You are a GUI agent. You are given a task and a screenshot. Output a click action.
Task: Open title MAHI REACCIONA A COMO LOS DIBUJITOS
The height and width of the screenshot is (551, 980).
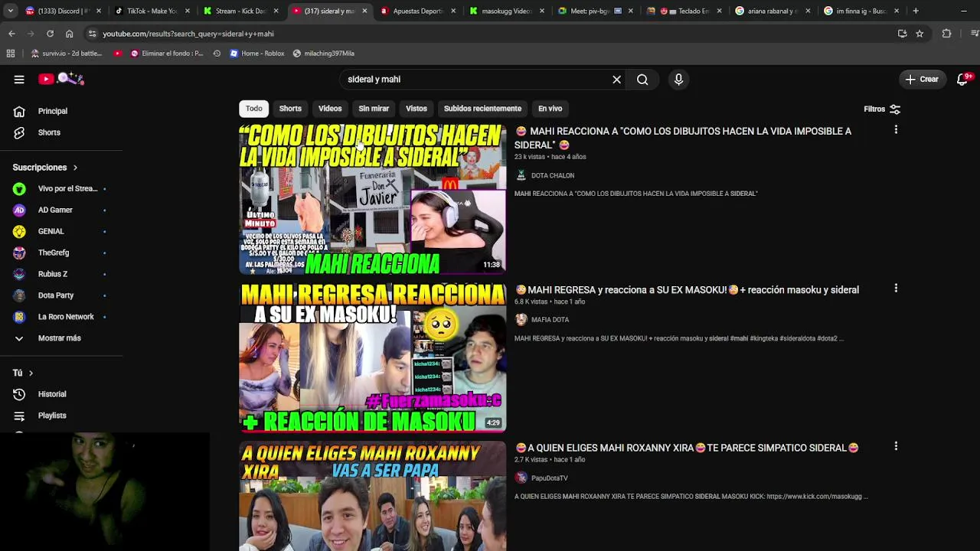point(683,138)
